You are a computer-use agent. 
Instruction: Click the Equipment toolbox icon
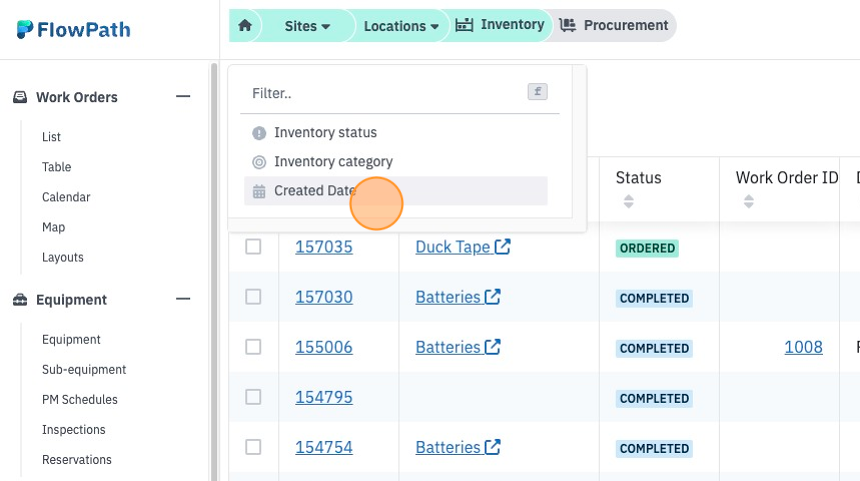[x=20, y=299]
